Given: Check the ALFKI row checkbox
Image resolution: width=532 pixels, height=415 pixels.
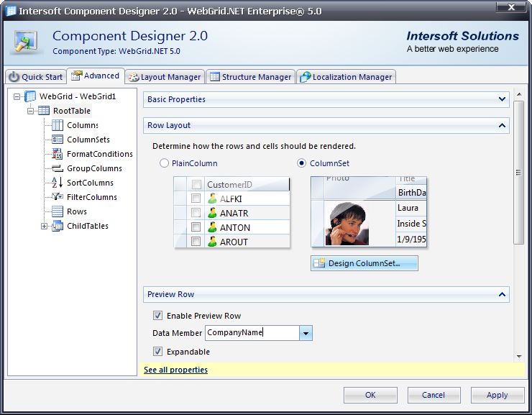Looking at the screenshot, I should [196, 199].
